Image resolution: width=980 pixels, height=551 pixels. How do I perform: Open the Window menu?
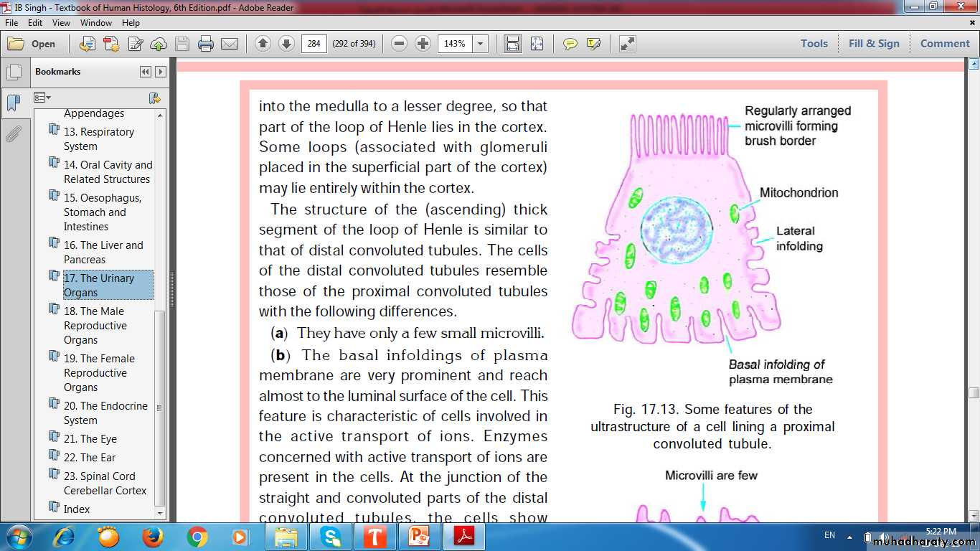[96, 23]
